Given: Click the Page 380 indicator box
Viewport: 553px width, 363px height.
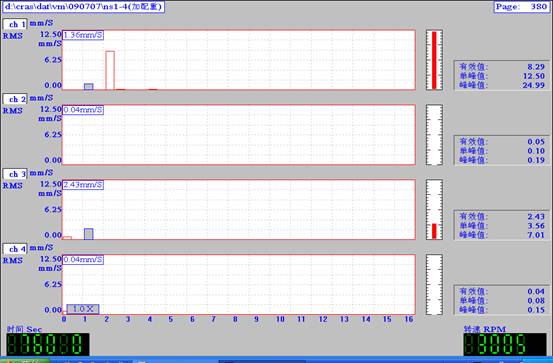Looking at the screenshot, I should pos(522,6).
